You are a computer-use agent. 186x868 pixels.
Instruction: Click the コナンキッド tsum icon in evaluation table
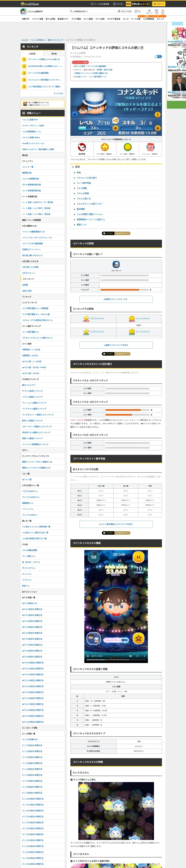pyautogui.click(x=116, y=264)
